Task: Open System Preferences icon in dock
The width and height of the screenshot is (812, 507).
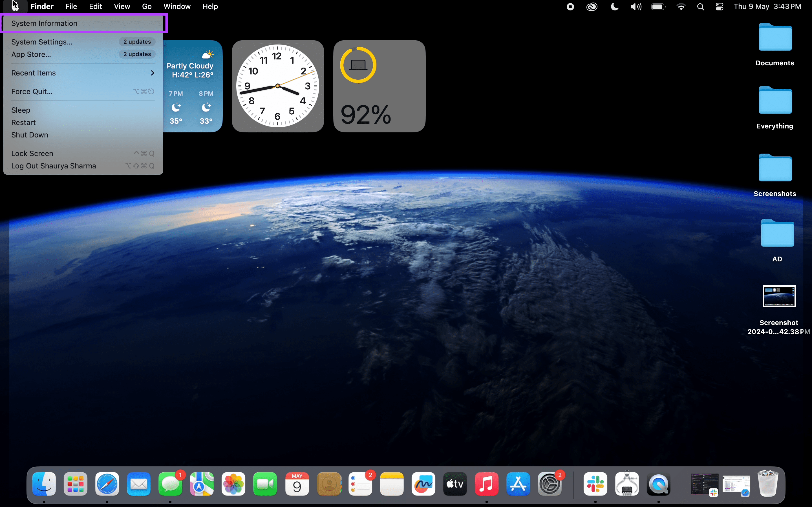Action: click(x=550, y=484)
